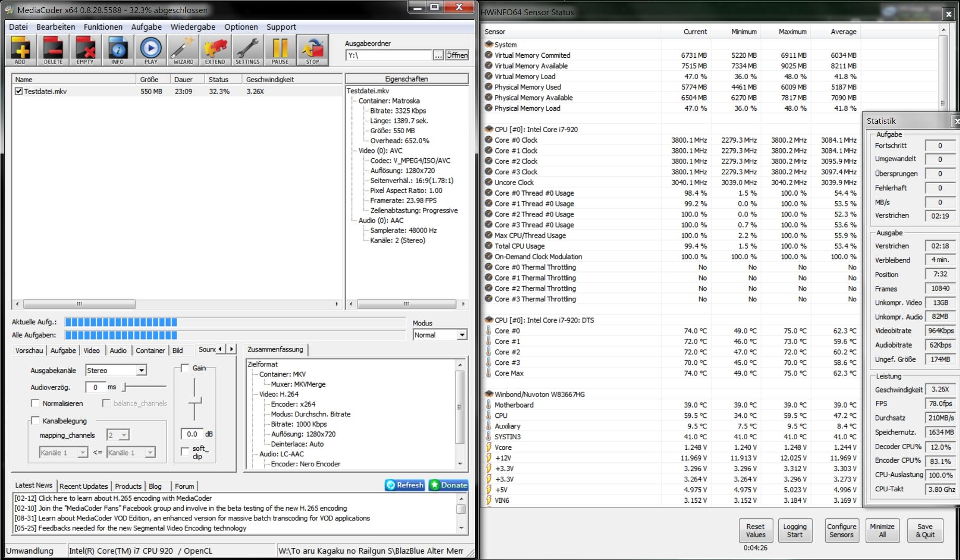Click the Winbond/Nuvoton W83667HG group icon
This screenshot has height=560, width=960.
point(488,394)
